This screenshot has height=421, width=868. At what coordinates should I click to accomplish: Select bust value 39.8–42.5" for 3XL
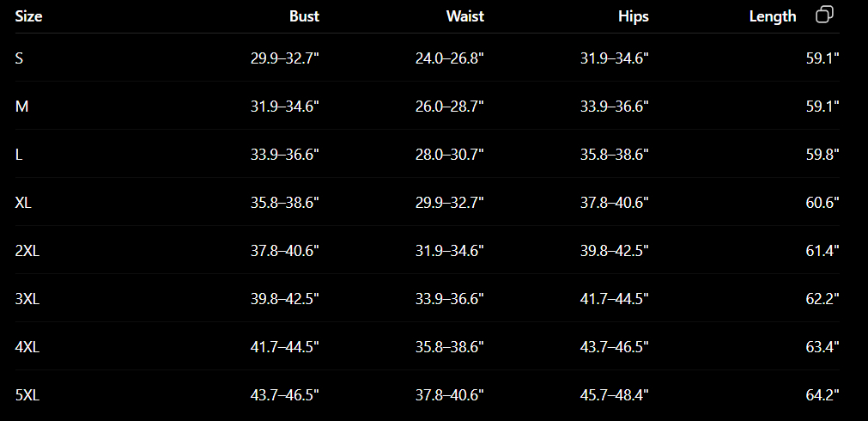(285, 299)
